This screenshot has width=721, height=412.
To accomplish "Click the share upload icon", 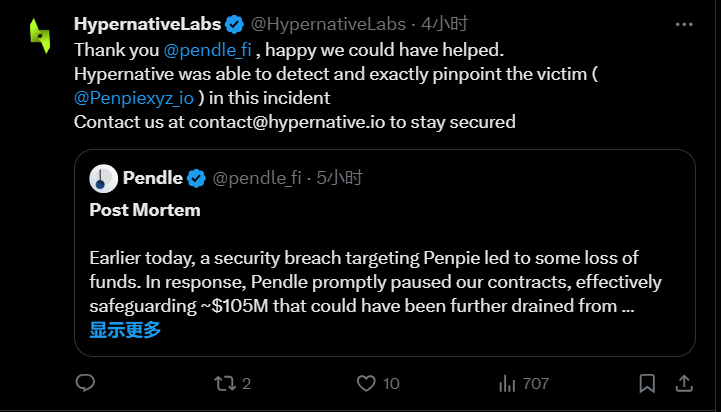I will tap(685, 382).
